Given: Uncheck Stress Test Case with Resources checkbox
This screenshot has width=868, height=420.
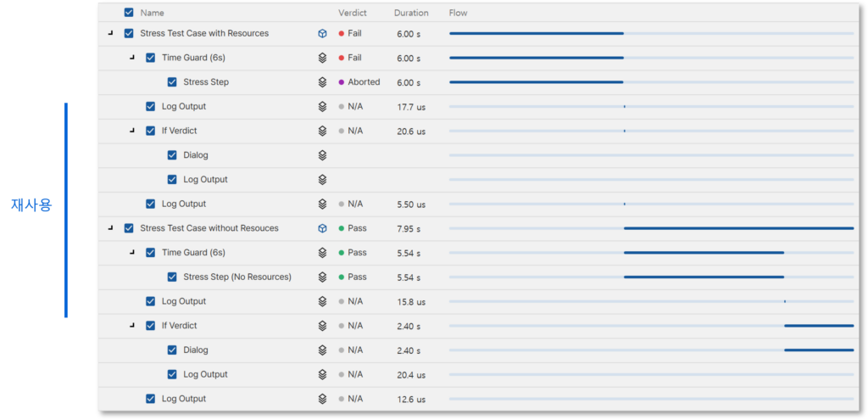Looking at the screenshot, I should click(129, 33).
